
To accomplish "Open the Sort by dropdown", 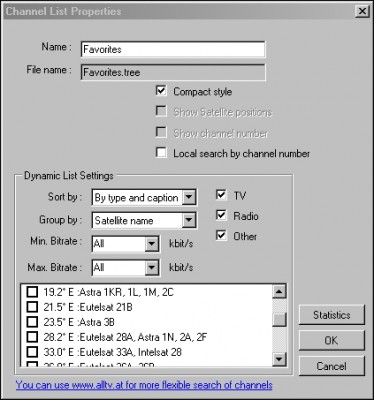I will coord(189,197).
